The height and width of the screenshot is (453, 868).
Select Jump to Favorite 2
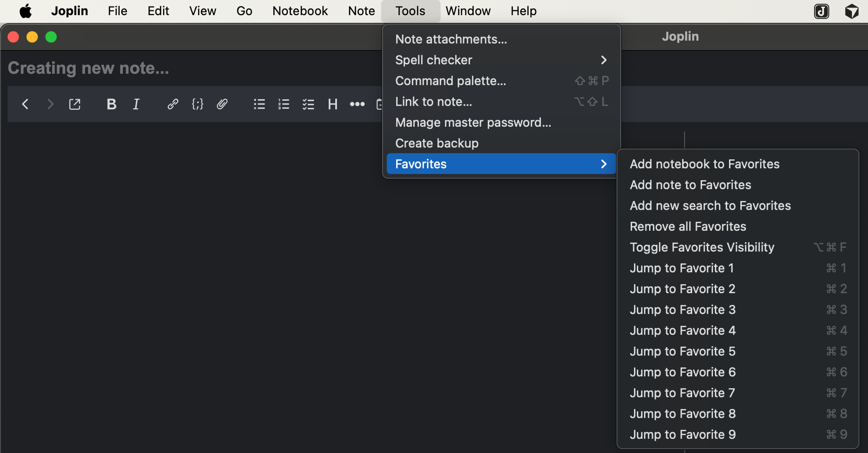(738, 289)
